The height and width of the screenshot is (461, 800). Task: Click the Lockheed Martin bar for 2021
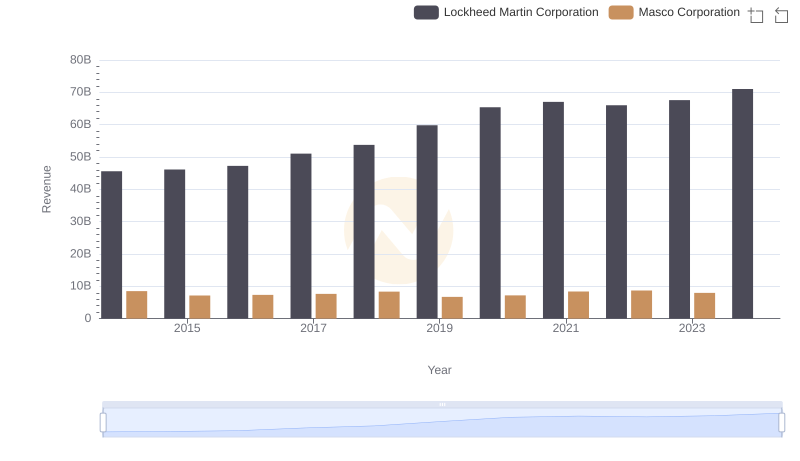coord(554,210)
